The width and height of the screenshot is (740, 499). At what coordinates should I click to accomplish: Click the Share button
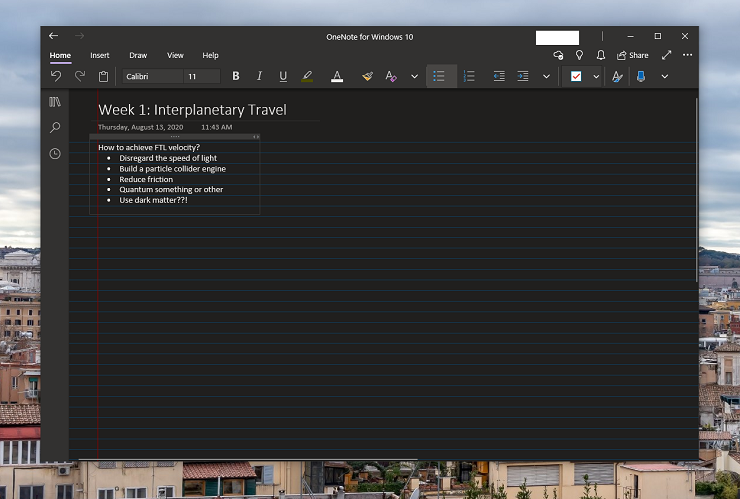(x=633, y=55)
